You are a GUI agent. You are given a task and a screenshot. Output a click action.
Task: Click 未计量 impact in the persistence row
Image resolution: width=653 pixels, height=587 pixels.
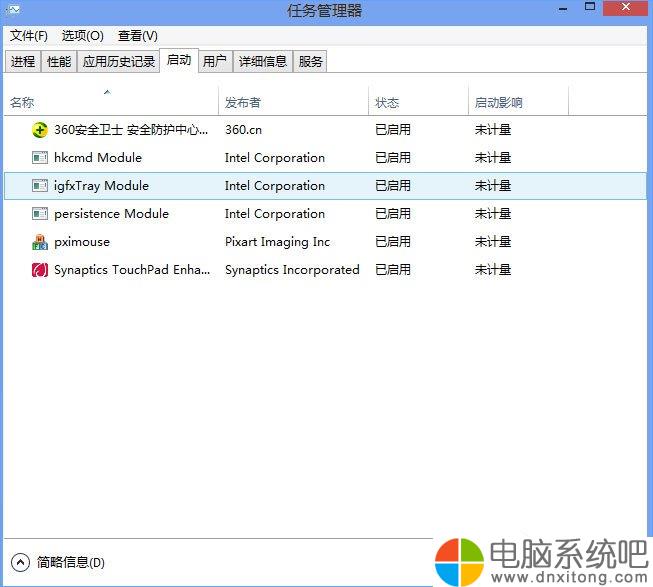click(x=493, y=214)
